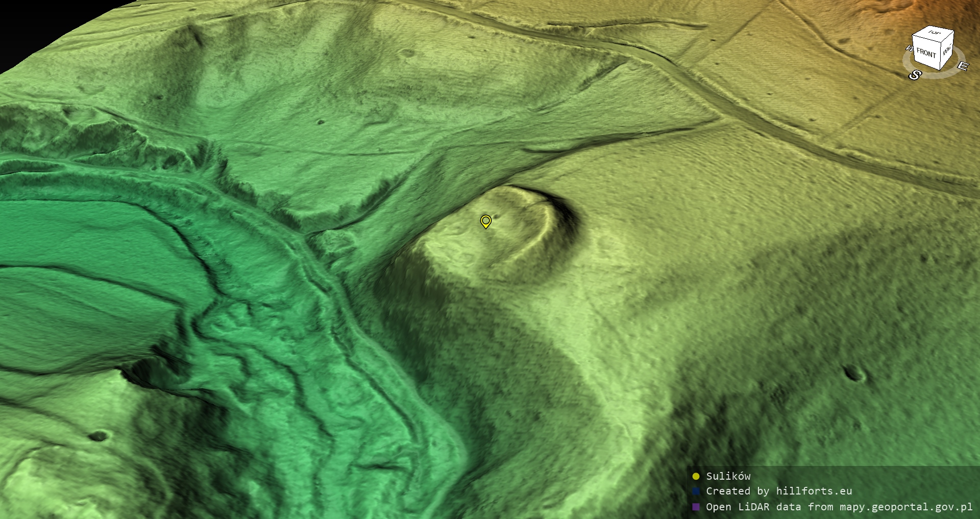Click the blue square legend marker

(x=696, y=491)
